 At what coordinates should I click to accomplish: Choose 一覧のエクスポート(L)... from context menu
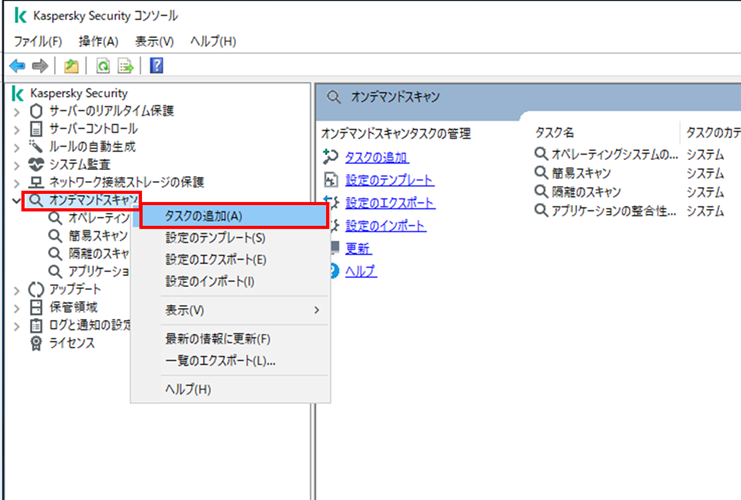(231, 361)
